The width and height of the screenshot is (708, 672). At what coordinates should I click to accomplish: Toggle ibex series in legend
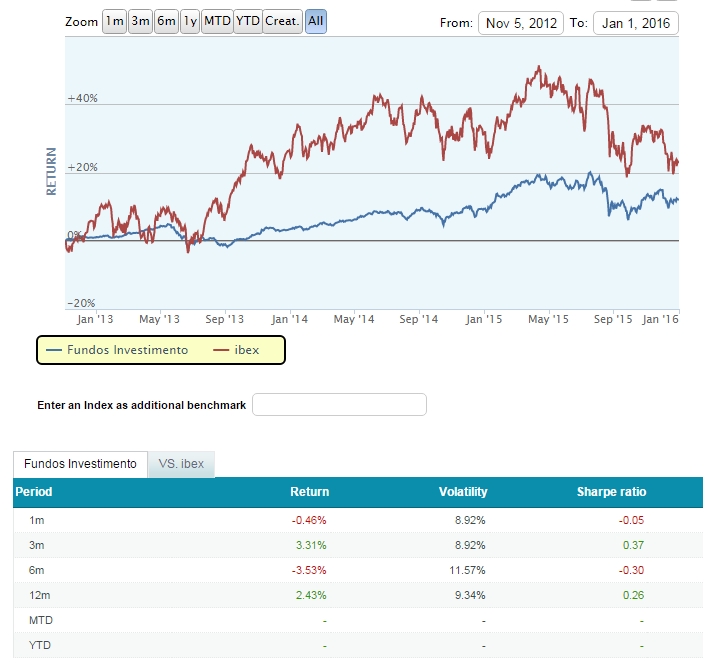pos(236,350)
